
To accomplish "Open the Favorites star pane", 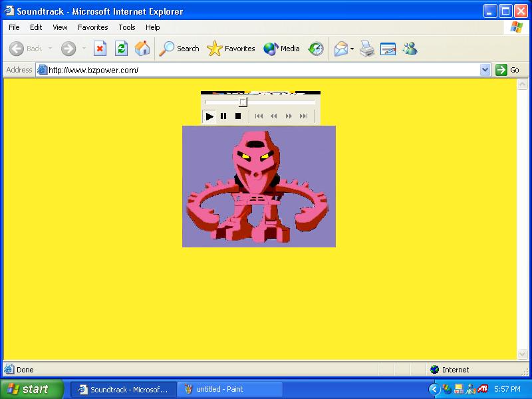I will click(x=231, y=49).
